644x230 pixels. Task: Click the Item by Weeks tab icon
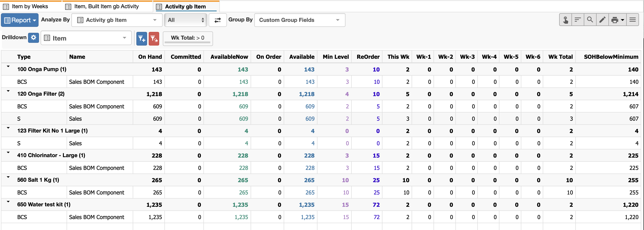click(x=6, y=7)
